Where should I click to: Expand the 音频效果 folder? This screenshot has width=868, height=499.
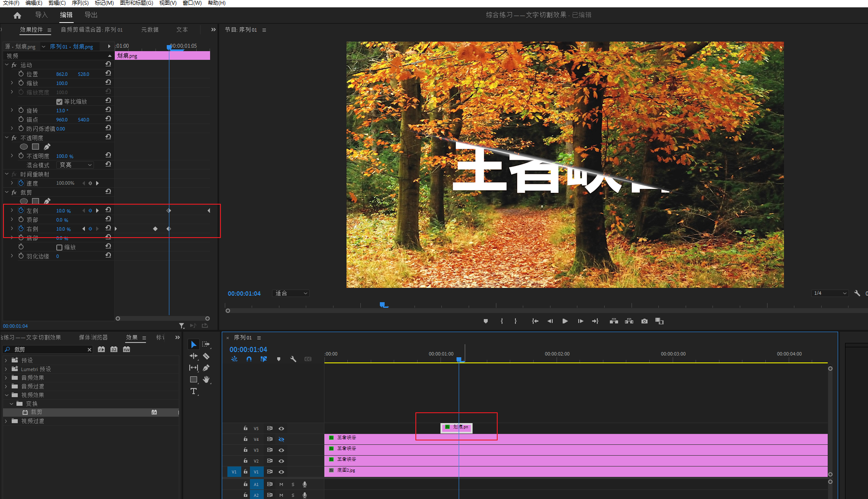click(x=6, y=378)
